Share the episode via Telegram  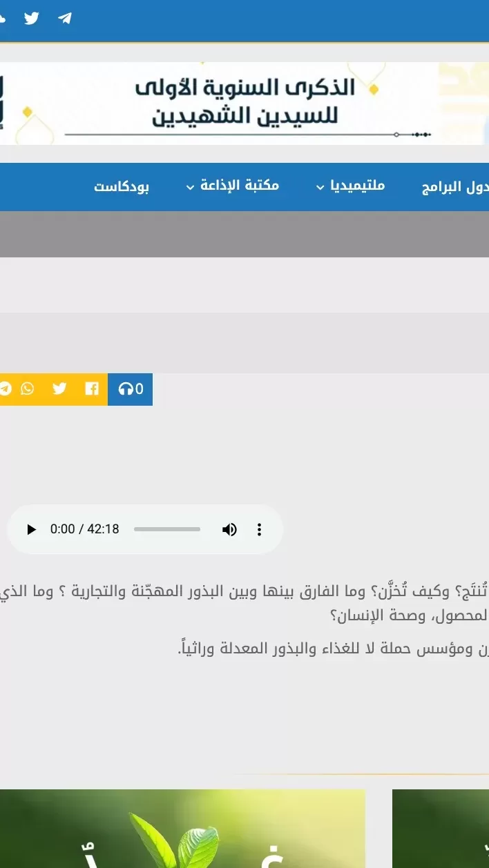6,389
